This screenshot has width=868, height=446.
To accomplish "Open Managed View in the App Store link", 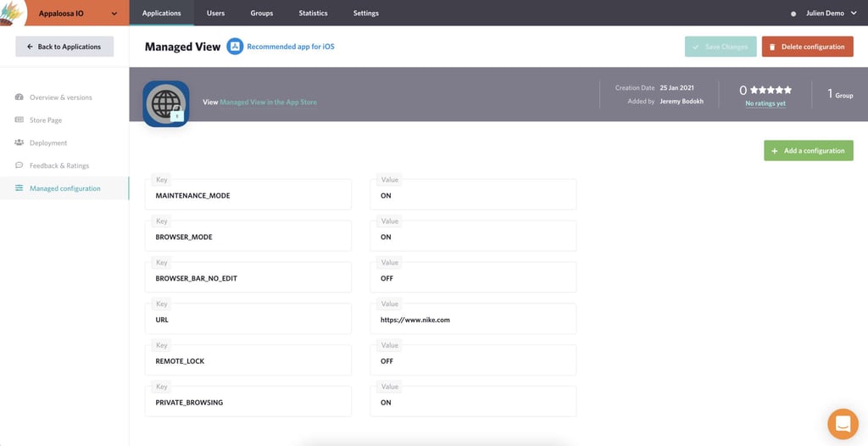I will (268, 103).
